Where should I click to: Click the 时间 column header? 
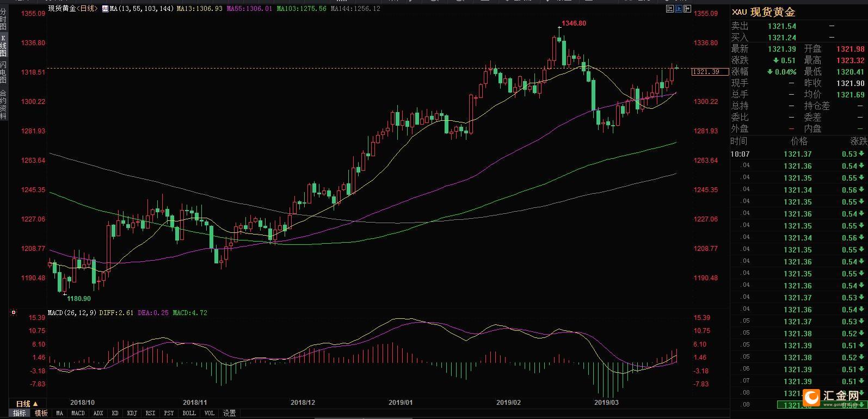pyautogui.click(x=739, y=141)
